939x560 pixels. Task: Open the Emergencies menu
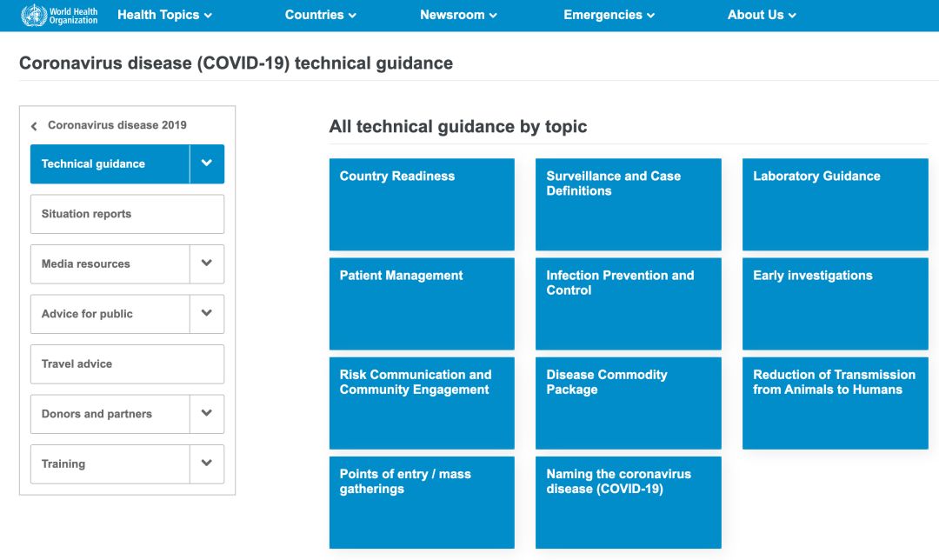click(x=609, y=15)
